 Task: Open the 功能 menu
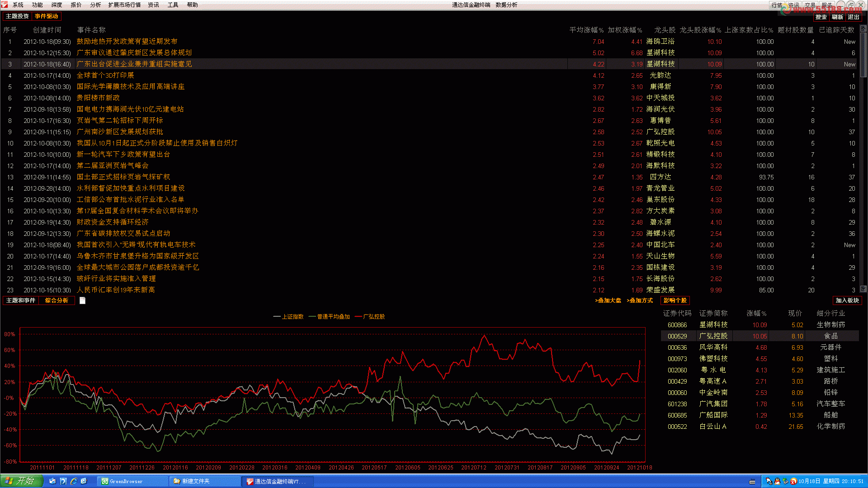37,5
